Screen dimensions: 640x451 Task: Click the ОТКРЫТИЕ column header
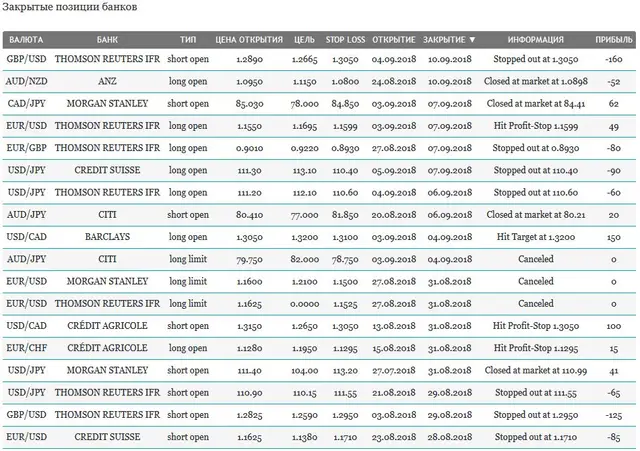pos(394,40)
